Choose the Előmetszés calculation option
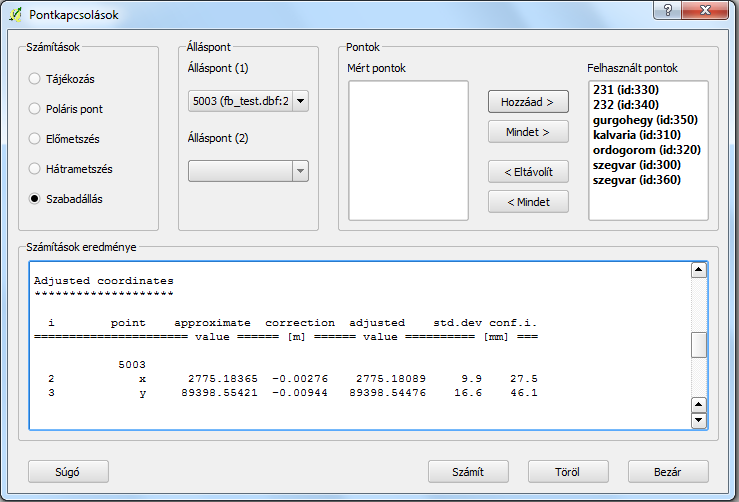 click(36, 138)
